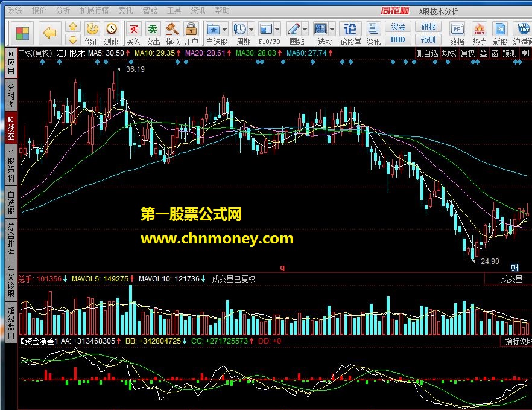The image size is (532, 410).
Task: Click the 资金 button
Action: coord(398,27)
